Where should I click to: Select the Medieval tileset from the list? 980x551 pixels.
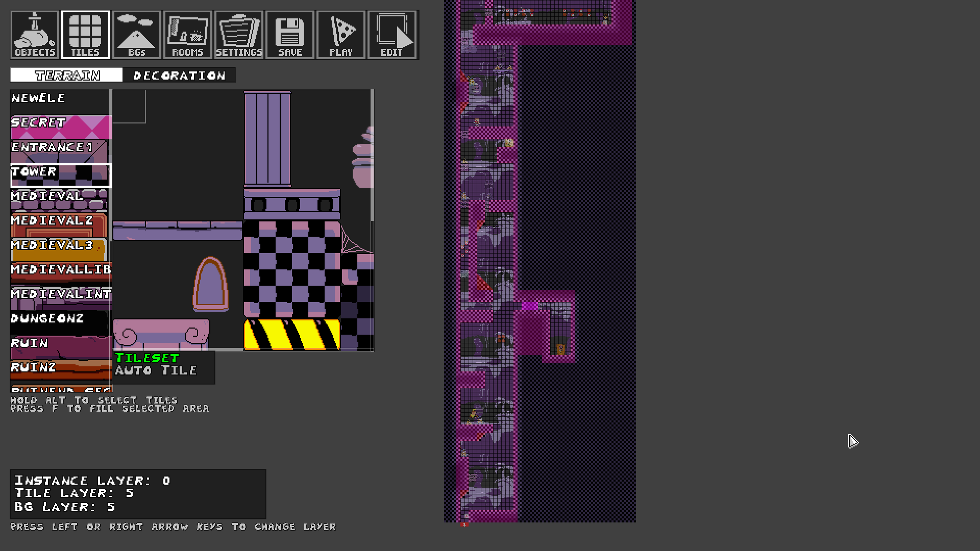(x=60, y=200)
